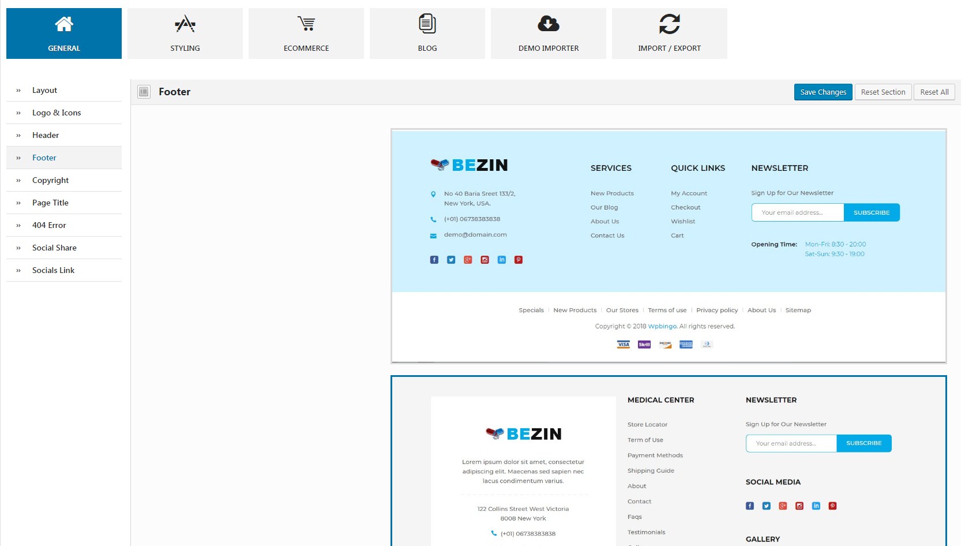
Task: Open the Copyright menu item
Action: point(64,180)
